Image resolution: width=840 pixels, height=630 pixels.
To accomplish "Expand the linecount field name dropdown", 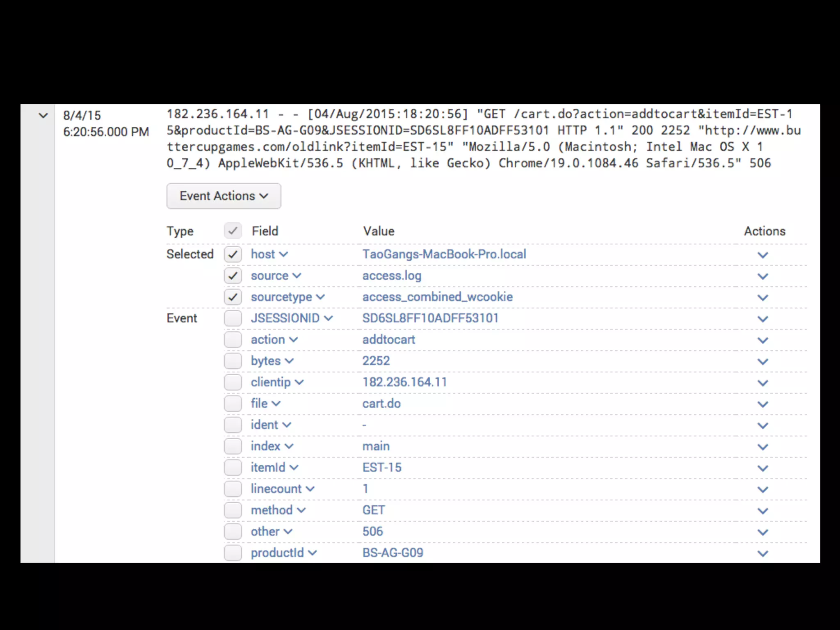I will [283, 489].
